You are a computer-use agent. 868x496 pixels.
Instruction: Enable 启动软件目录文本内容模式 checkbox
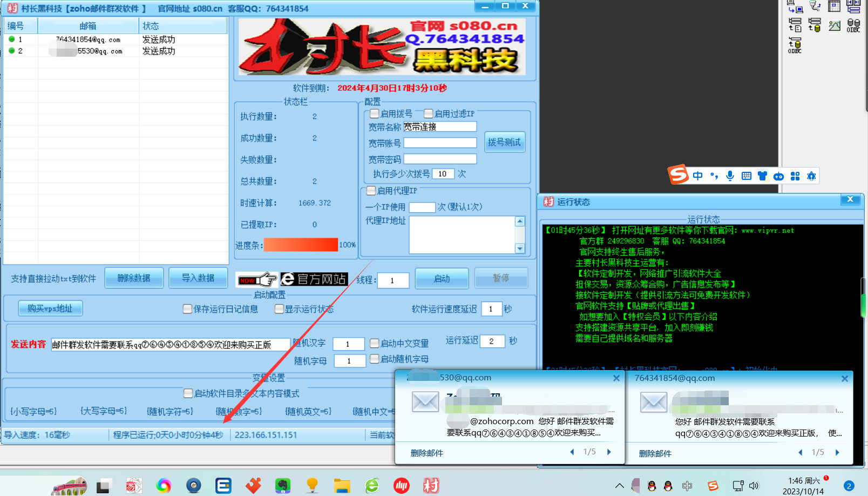click(188, 393)
